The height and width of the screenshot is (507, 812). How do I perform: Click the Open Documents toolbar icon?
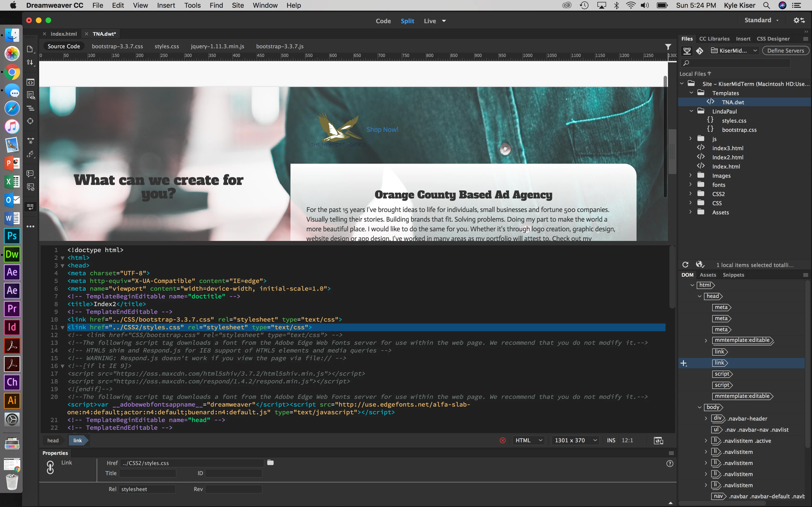(30, 49)
